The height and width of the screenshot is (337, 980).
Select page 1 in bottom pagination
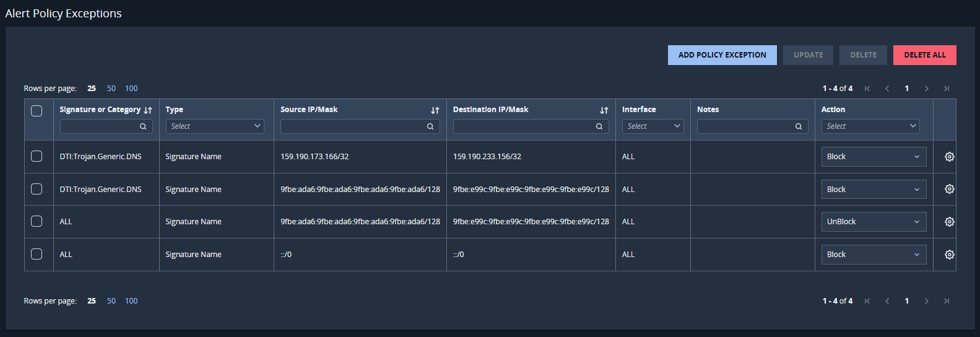click(907, 301)
